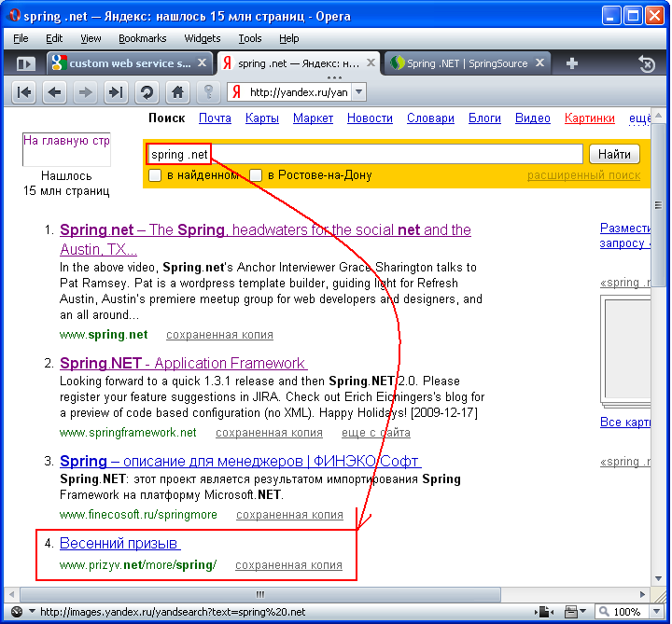The width and height of the screenshot is (672, 624).
Task: Open the Bookmarks menu
Action: [142, 38]
